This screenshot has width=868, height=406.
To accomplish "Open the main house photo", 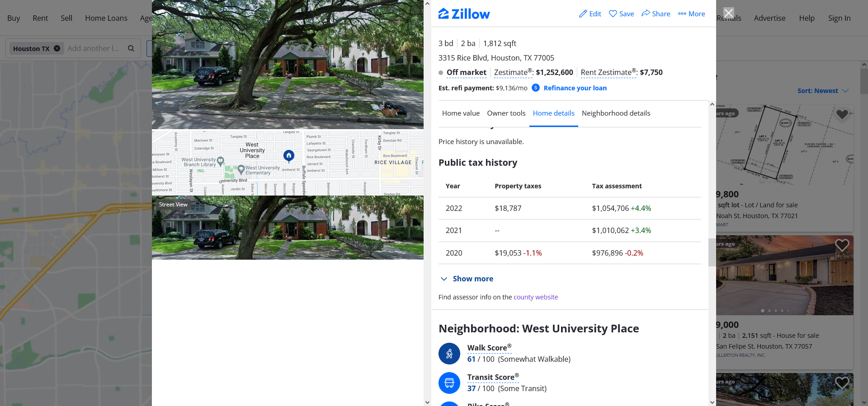I will [288, 65].
